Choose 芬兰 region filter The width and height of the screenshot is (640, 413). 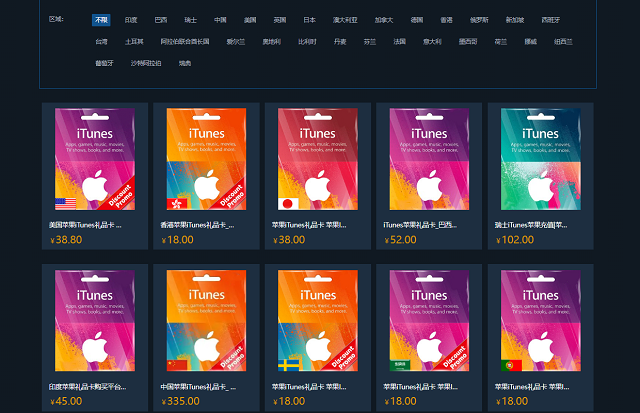[370, 42]
